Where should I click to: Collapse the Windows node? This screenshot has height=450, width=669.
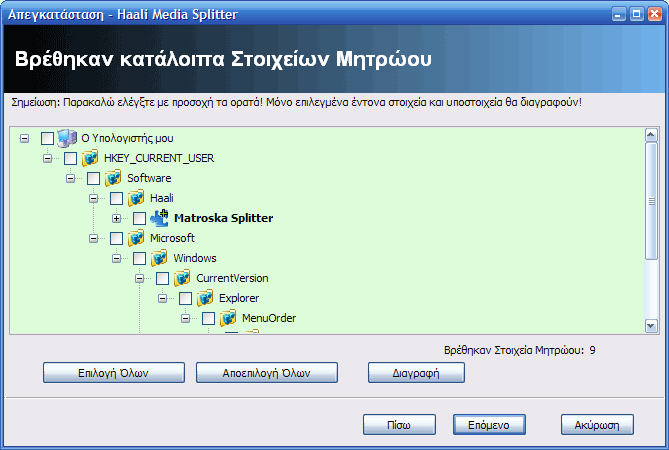[x=116, y=258]
